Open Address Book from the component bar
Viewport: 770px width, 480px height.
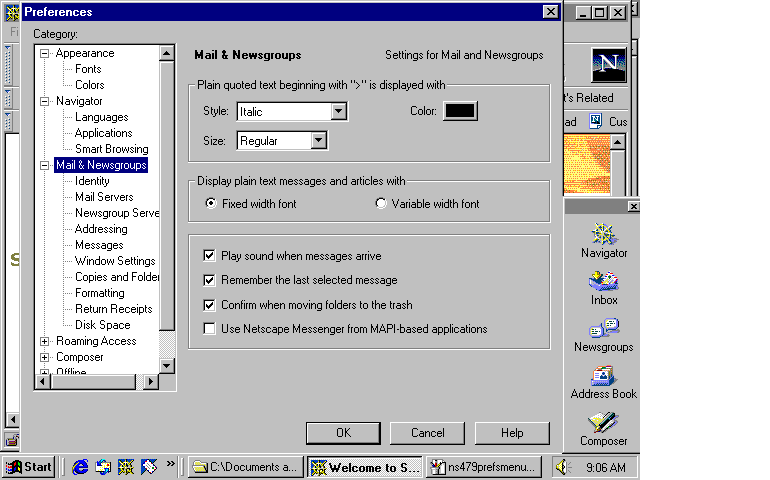604,382
